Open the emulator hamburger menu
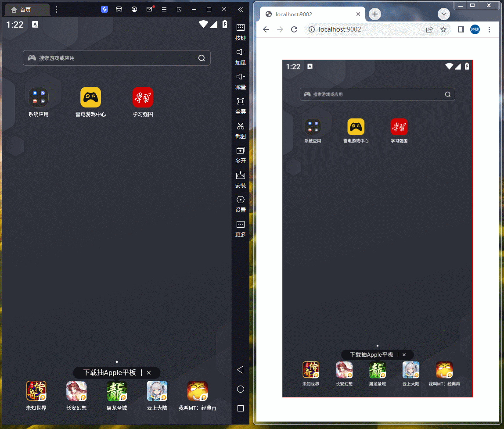Screen dimensions: 504x429 [x=164, y=10]
